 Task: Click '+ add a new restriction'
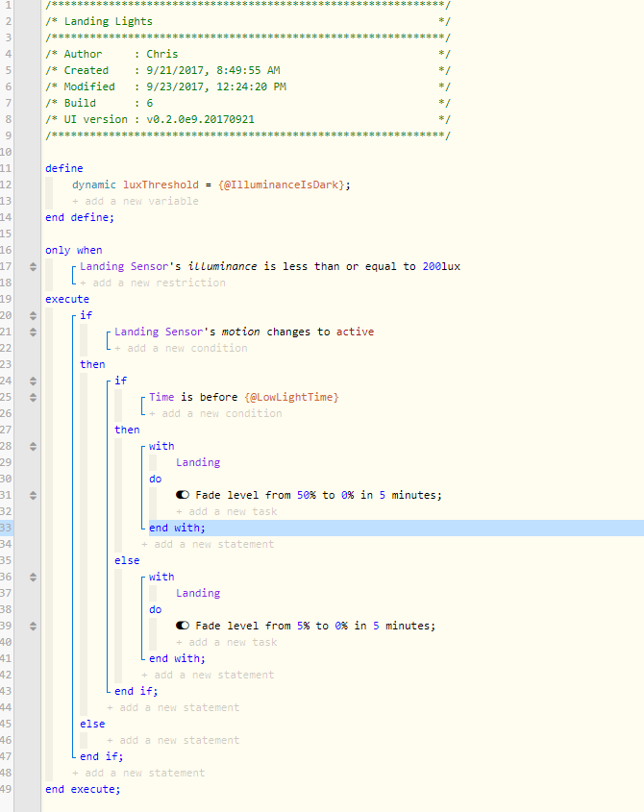[153, 283]
